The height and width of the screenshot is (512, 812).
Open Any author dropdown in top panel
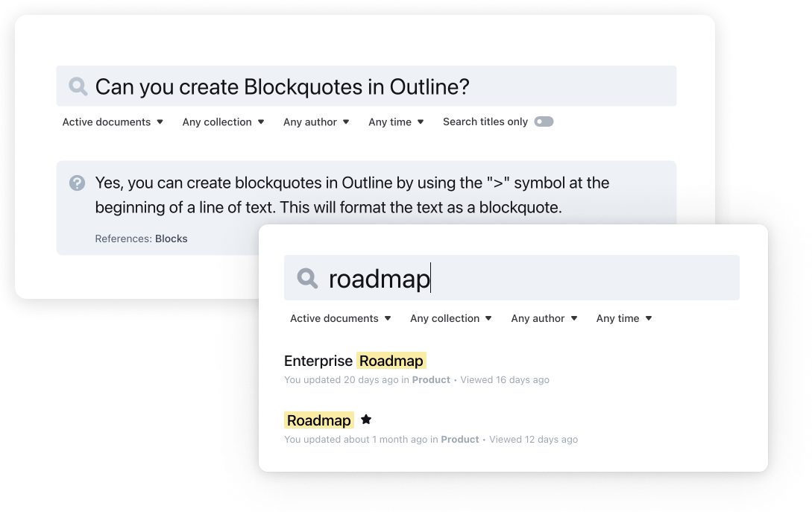(316, 121)
